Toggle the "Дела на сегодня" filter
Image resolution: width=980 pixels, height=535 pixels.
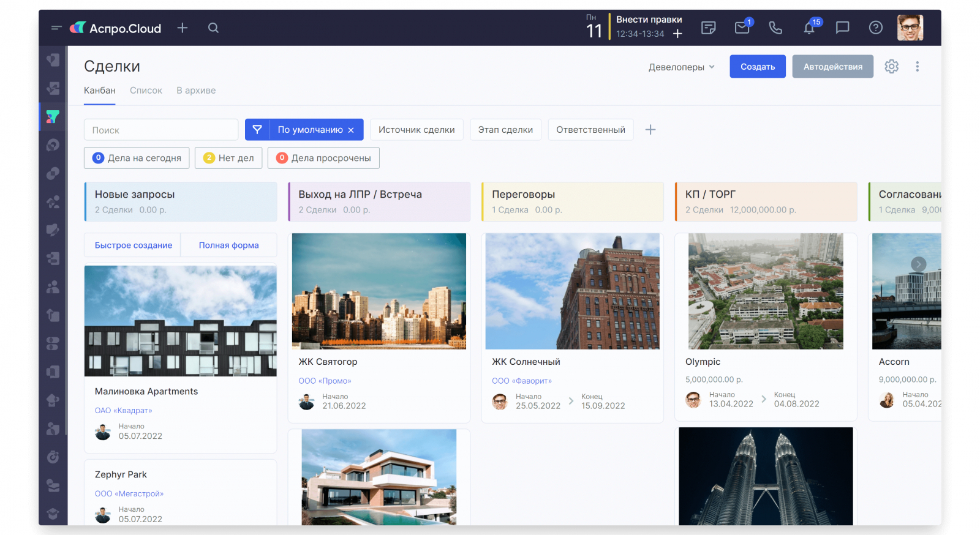[x=137, y=158]
